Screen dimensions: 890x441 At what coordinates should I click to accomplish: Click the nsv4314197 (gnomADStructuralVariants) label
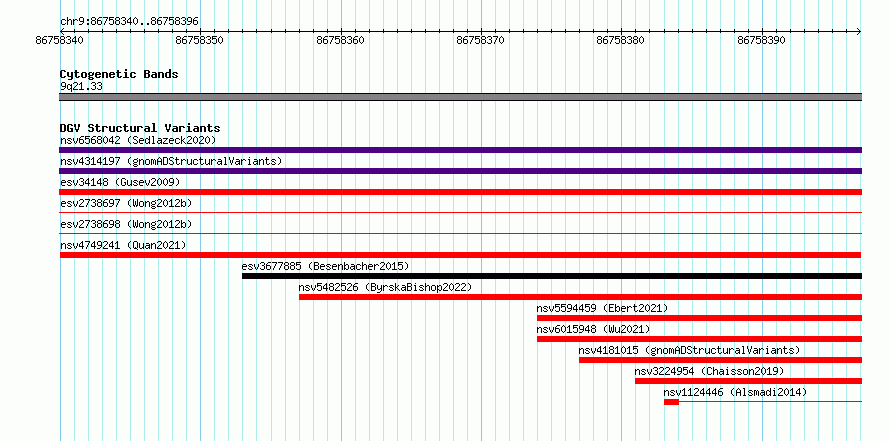(x=171, y=161)
